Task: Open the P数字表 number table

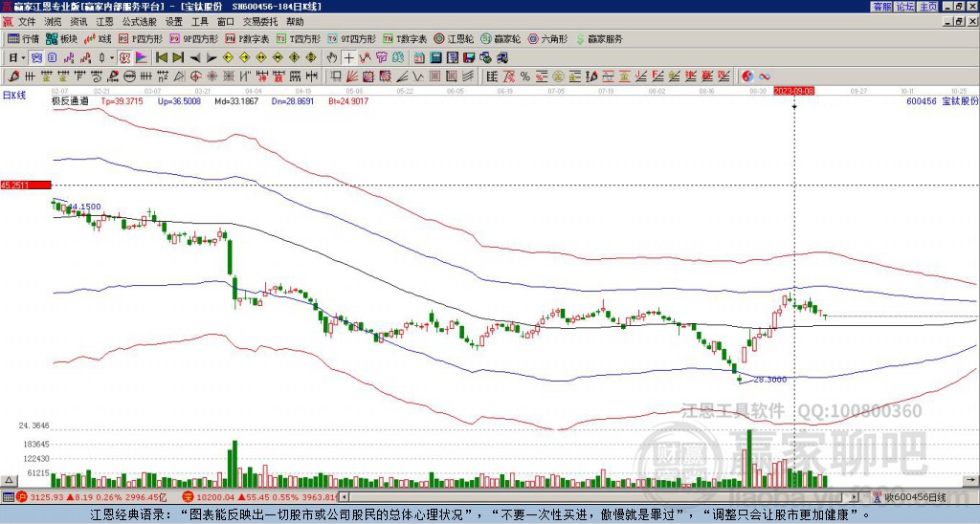Action: 247,38
